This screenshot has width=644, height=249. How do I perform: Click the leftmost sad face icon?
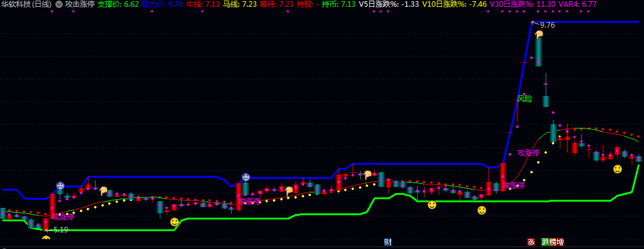(60, 185)
